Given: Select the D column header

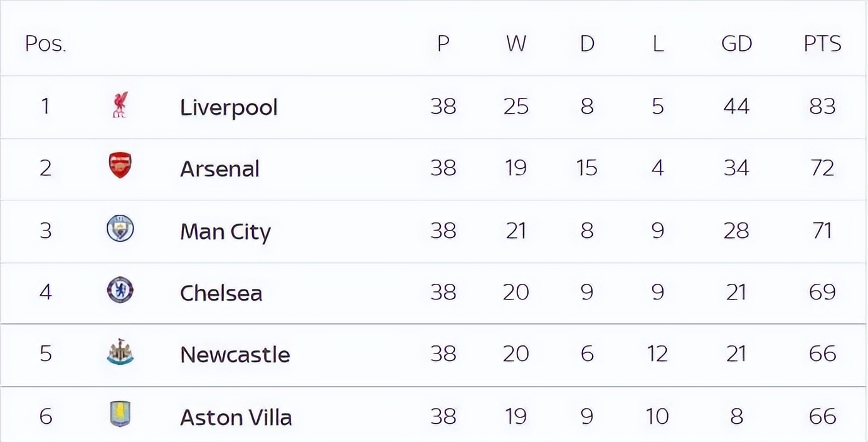Looking at the screenshot, I should coord(586,44).
